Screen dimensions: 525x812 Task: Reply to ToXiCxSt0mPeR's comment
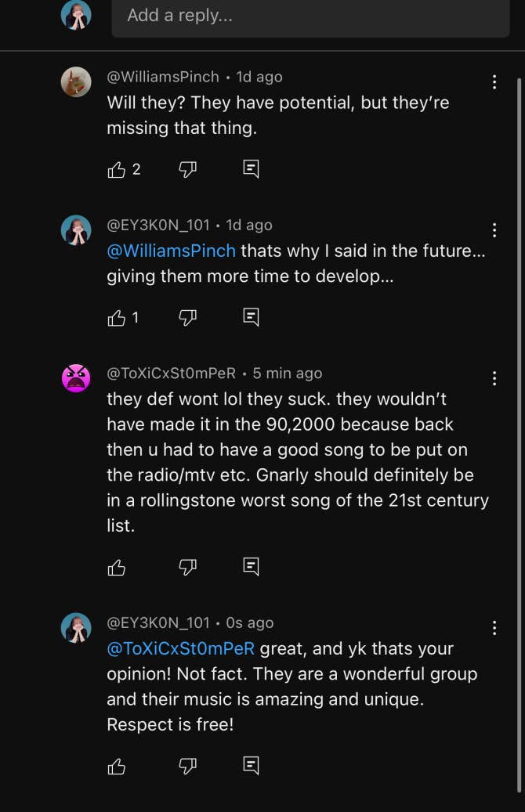251,566
